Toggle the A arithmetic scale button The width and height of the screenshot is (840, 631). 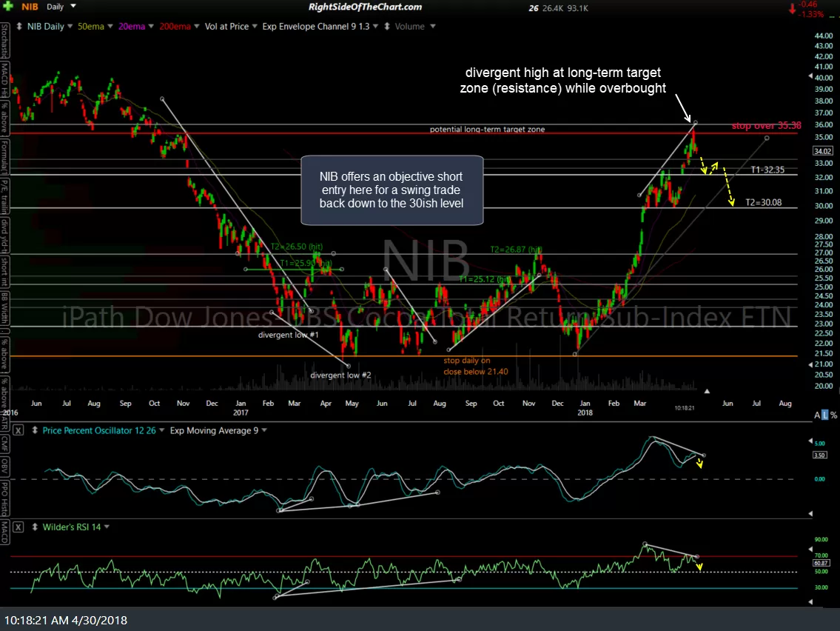pyautogui.click(x=818, y=415)
